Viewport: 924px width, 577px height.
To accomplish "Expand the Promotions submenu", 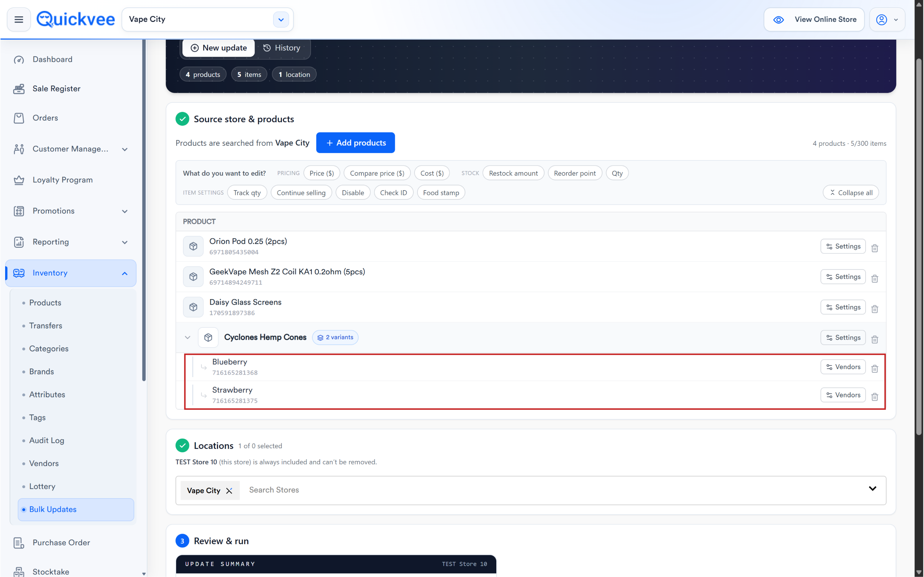I will pos(125,211).
